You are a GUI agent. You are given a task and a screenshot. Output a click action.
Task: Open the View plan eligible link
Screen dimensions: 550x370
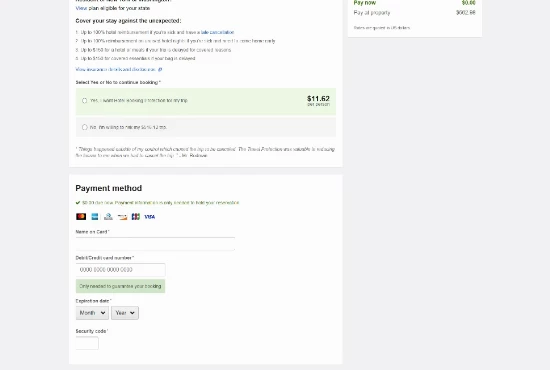(81, 8)
